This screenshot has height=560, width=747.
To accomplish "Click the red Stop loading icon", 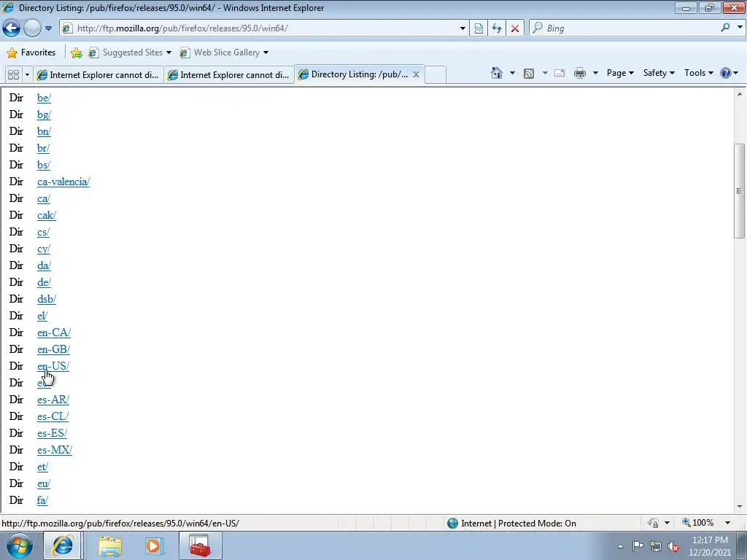I will [515, 28].
